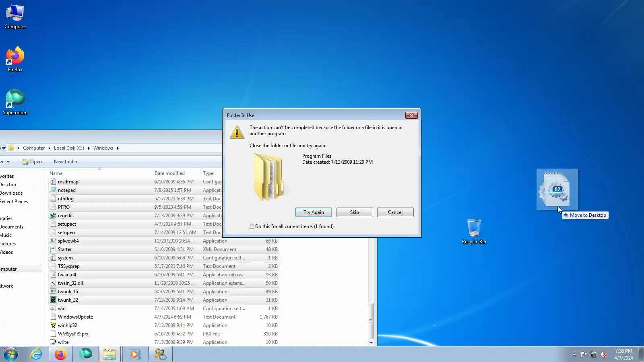Open the clock showing 7:16 PM

point(623,354)
